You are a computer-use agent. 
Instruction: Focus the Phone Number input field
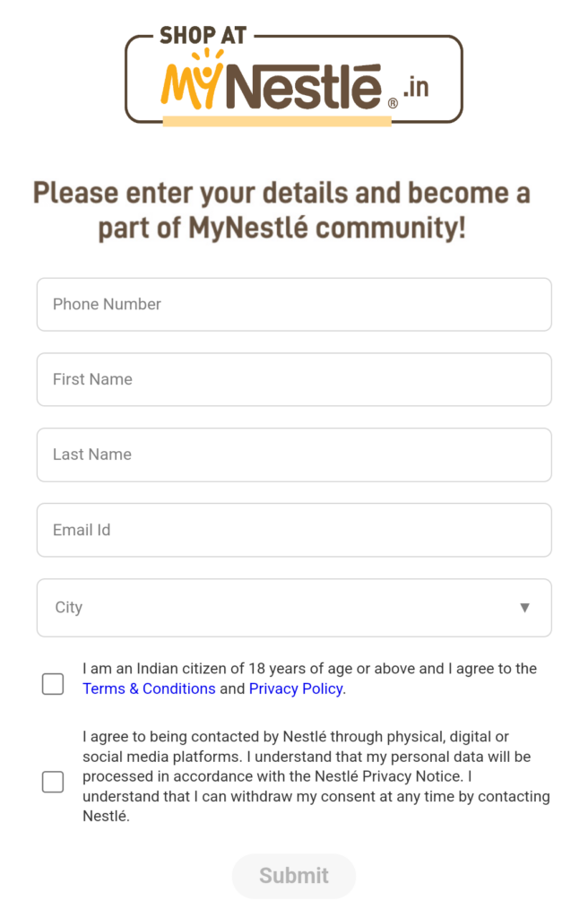[294, 305]
